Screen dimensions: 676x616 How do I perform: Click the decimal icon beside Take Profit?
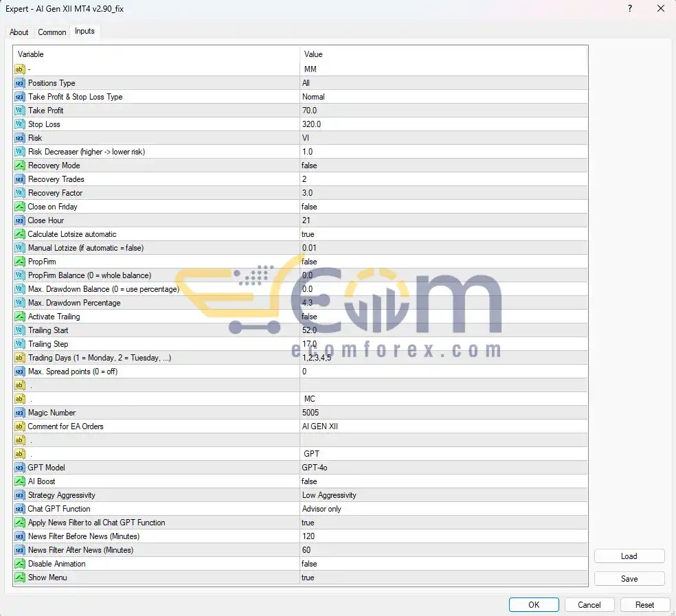point(19,111)
